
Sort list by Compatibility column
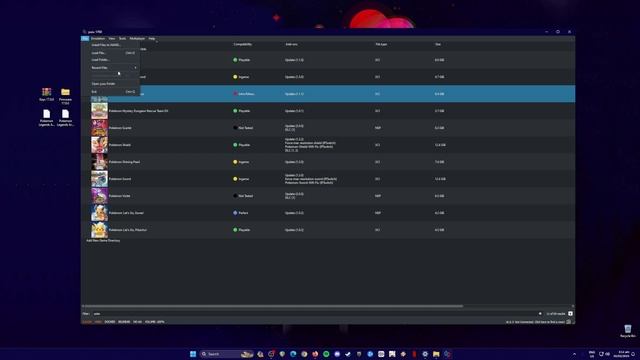pyautogui.click(x=242, y=44)
